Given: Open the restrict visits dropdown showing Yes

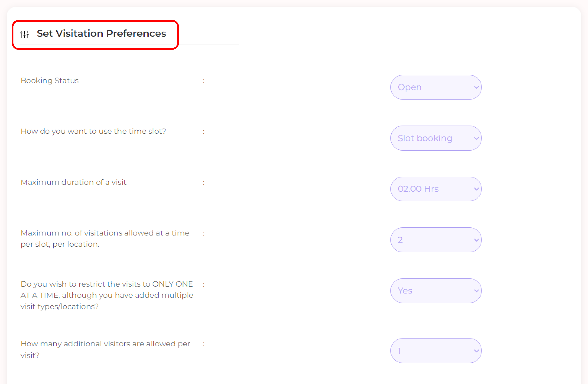Looking at the screenshot, I should pos(436,291).
